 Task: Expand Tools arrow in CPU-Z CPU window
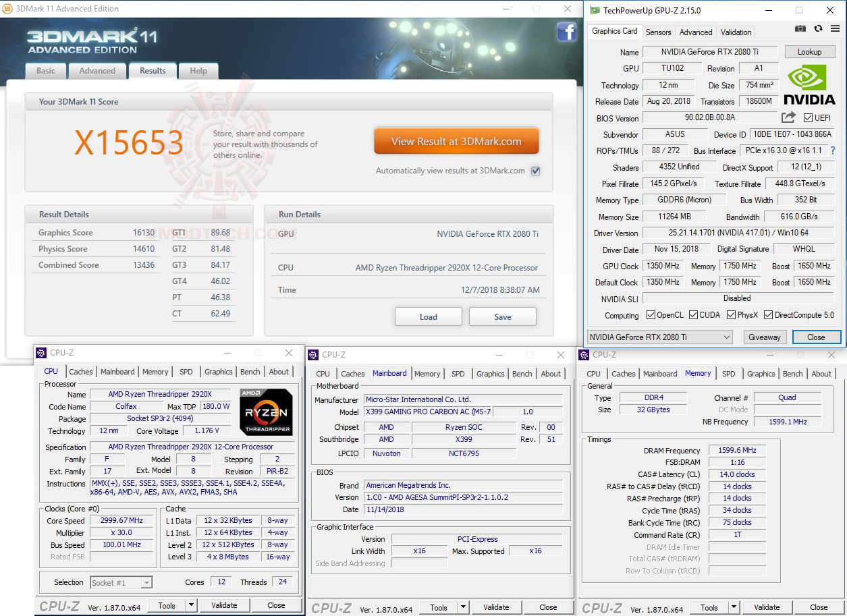[x=191, y=606]
